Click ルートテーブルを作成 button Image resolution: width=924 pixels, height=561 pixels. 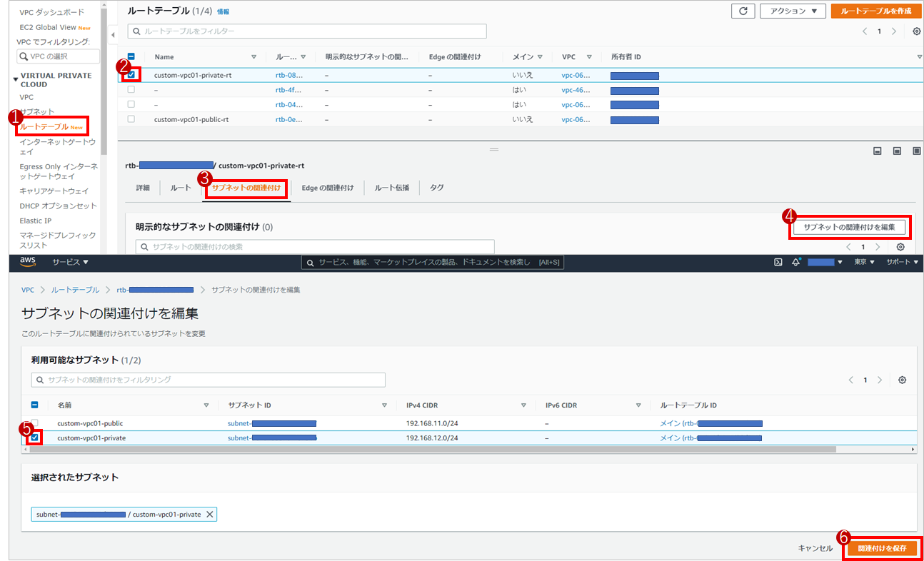pos(876,11)
